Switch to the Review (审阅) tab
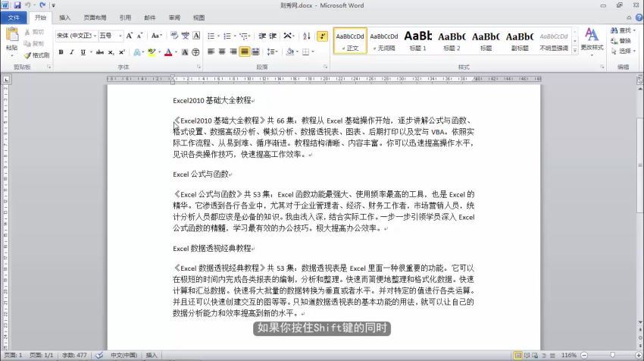The image size is (644, 361). (x=174, y=17)
